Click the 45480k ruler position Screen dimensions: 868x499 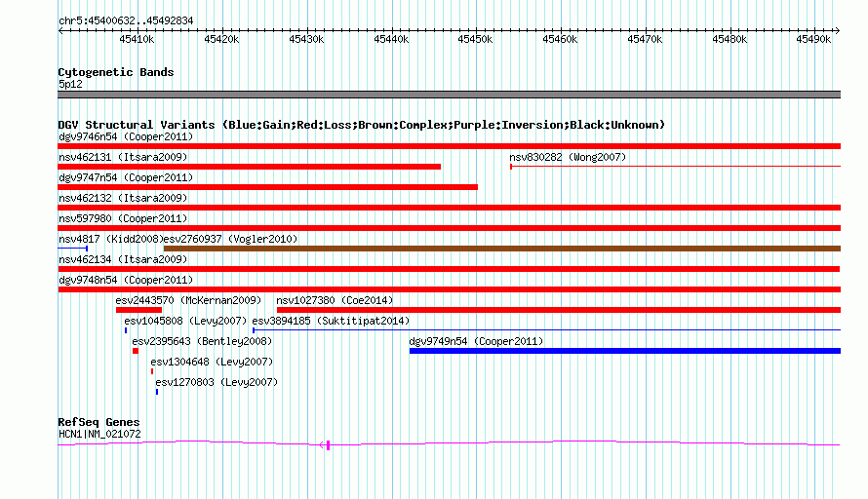[x=730, y=39]
